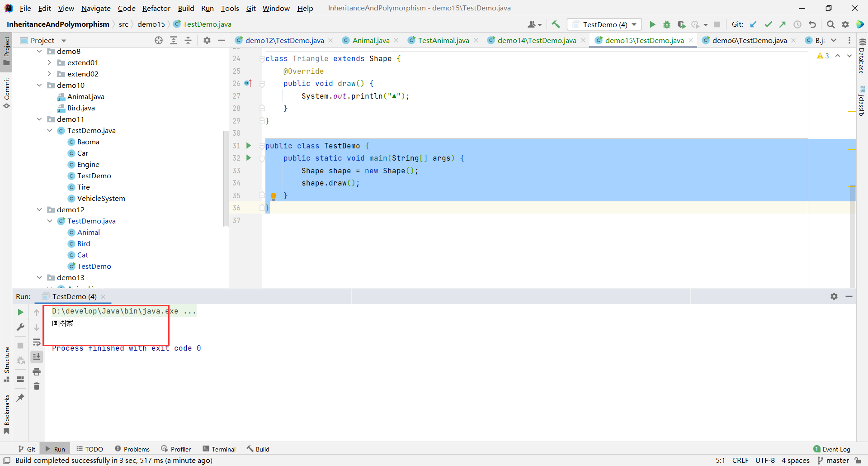Open the Build menu
The height and width of the screenshot is (466, 868).
click(186, 8)
